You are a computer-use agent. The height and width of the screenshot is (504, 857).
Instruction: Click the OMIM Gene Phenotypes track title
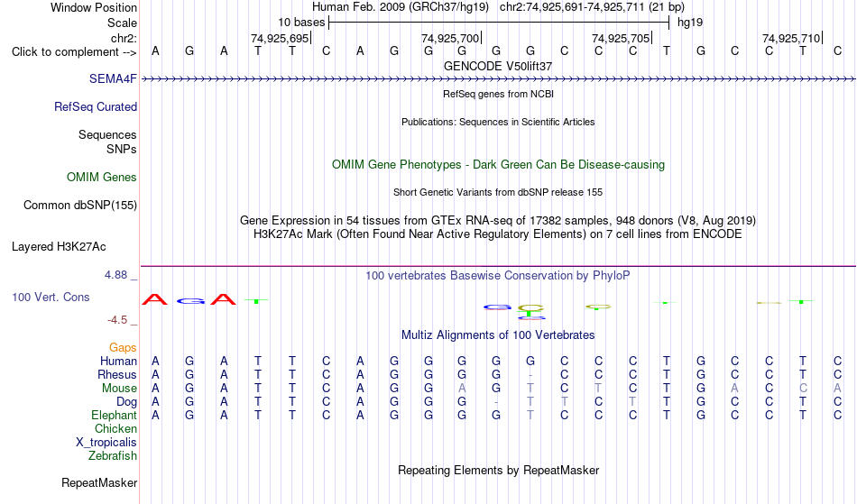coord(499,164)
